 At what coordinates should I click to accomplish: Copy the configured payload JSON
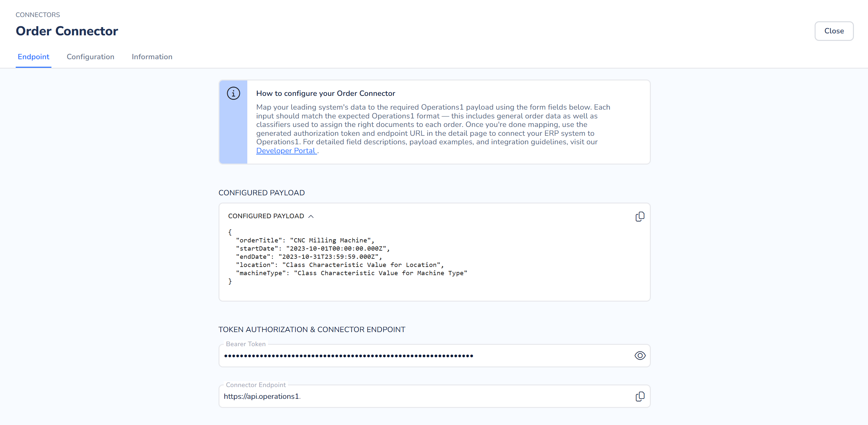click(x=640, y=216)
